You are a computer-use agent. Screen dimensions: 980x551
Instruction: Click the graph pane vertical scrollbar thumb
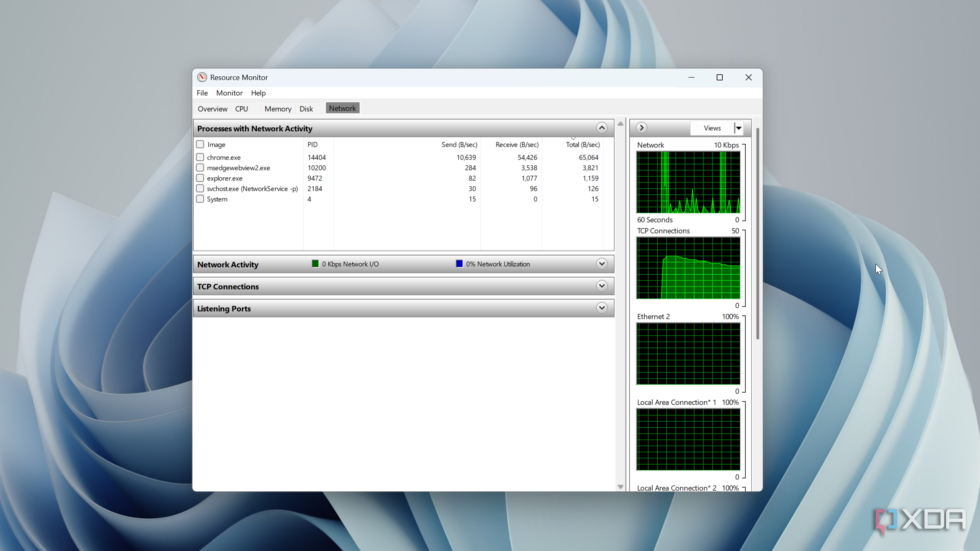click(758, 233)
